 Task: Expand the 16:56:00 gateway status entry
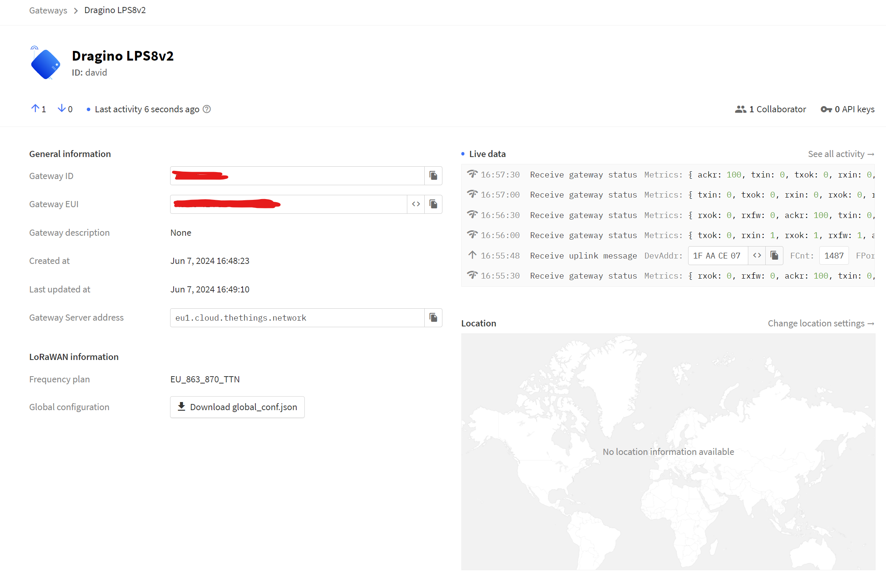(x=668, y=235)
